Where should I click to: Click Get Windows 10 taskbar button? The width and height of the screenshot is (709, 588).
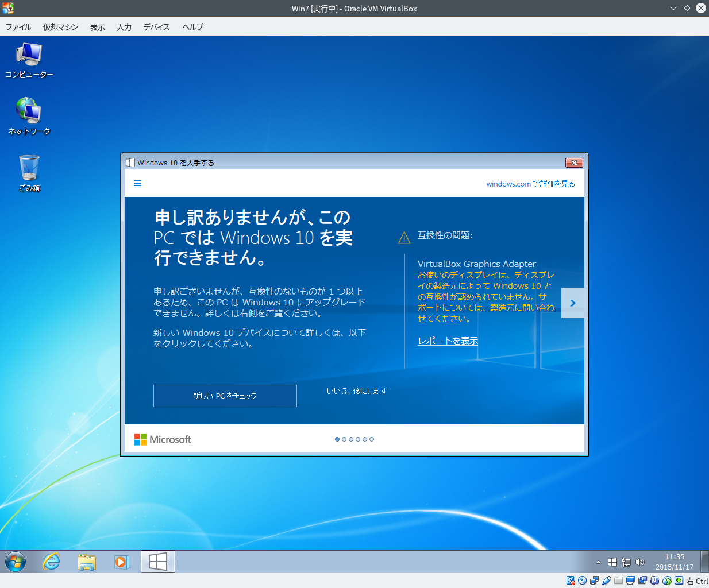(157, 562)
